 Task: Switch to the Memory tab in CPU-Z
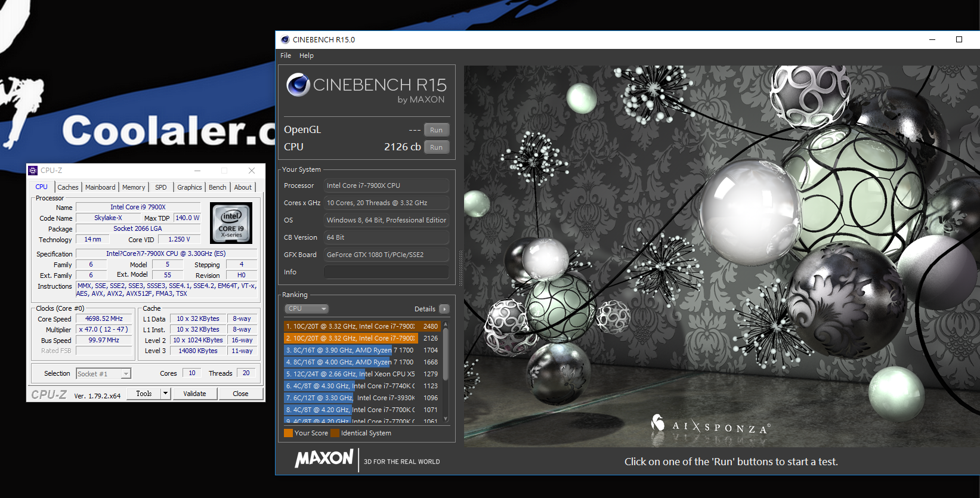(134, 187)
